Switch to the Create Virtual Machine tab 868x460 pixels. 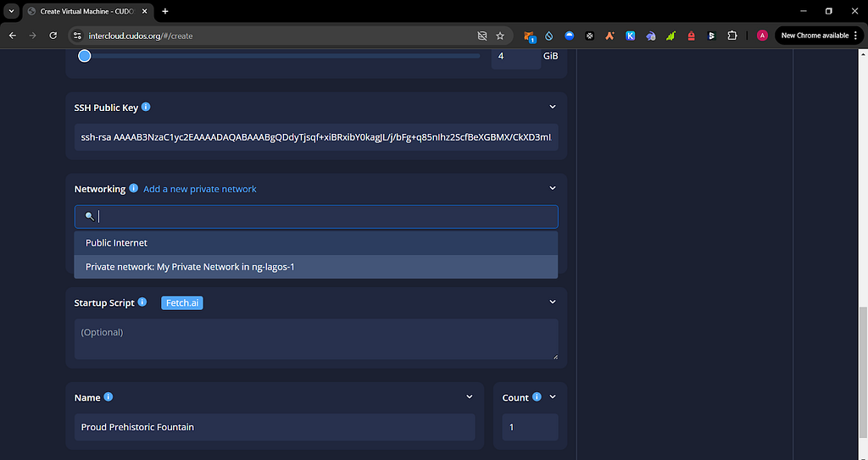click(x=87, y=11)
